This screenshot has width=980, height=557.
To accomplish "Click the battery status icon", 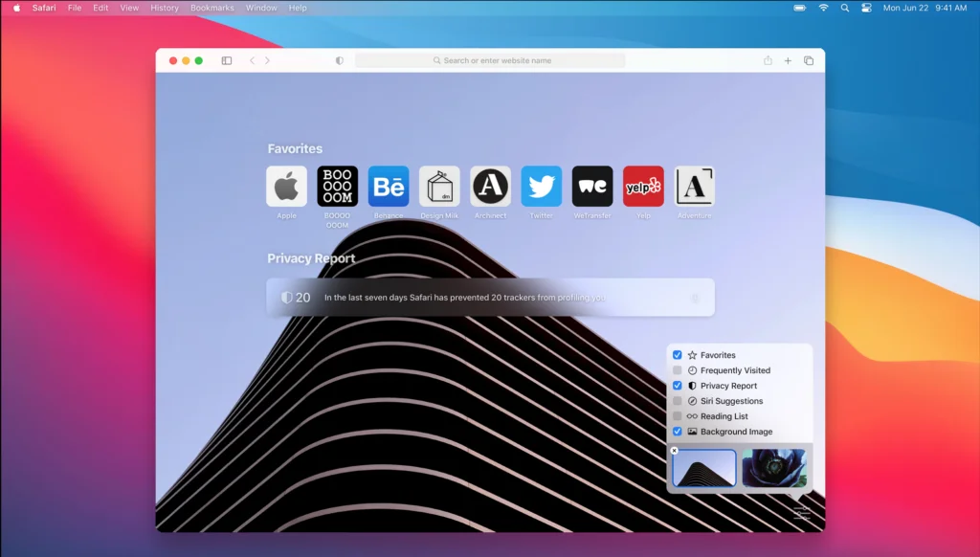I will click(800, 8).
